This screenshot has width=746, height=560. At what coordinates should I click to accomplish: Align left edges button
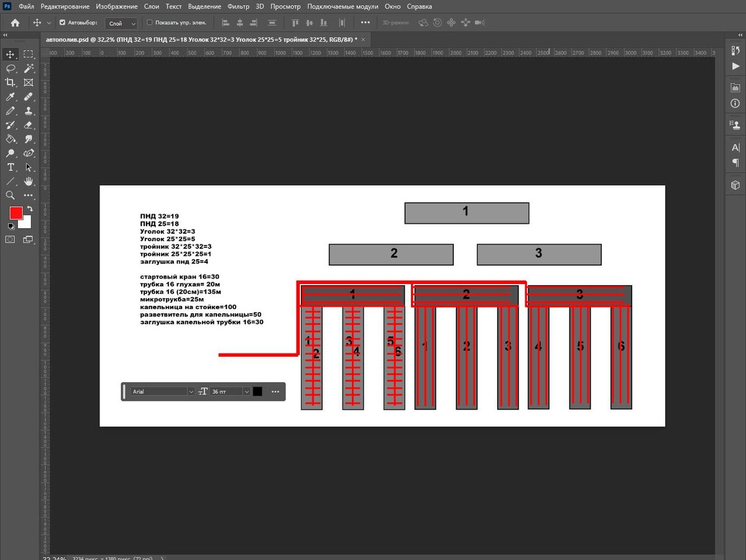click(225, 22)
